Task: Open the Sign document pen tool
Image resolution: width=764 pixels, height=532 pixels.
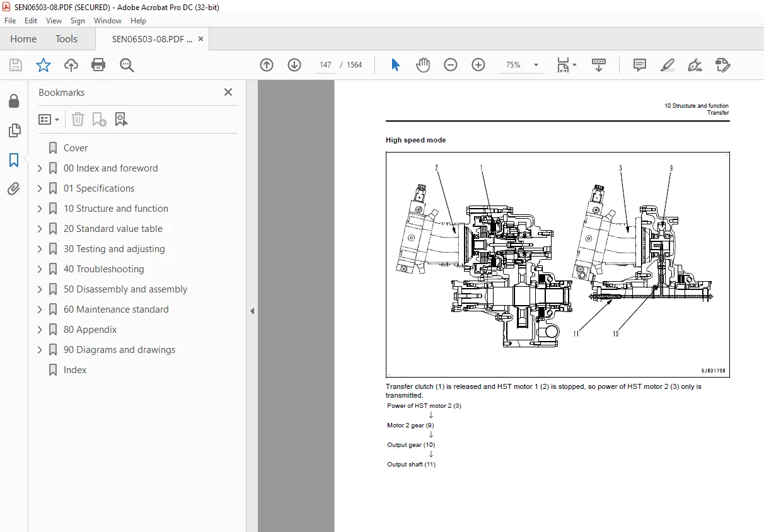Action: coord(695,65)
